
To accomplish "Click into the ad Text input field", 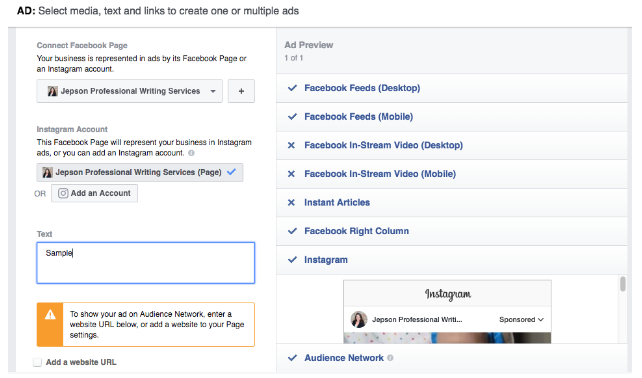I will coord(146,263).
